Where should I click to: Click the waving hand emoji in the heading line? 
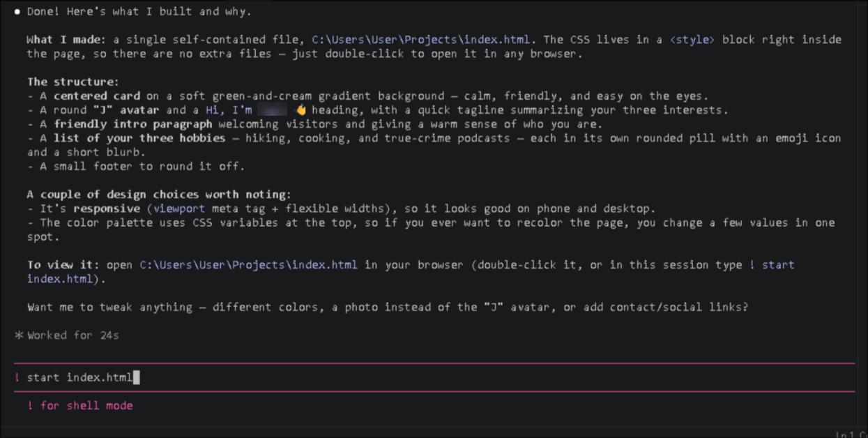(x=301, y=110)
